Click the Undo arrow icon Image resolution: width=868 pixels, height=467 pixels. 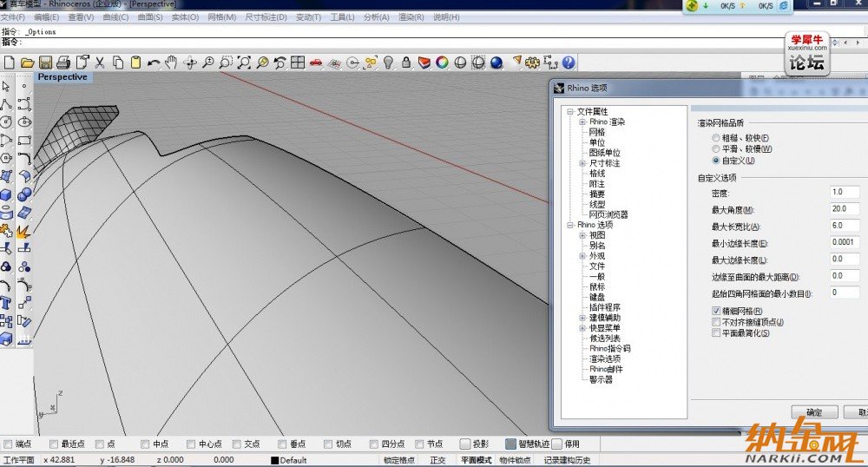click(154, 62)
